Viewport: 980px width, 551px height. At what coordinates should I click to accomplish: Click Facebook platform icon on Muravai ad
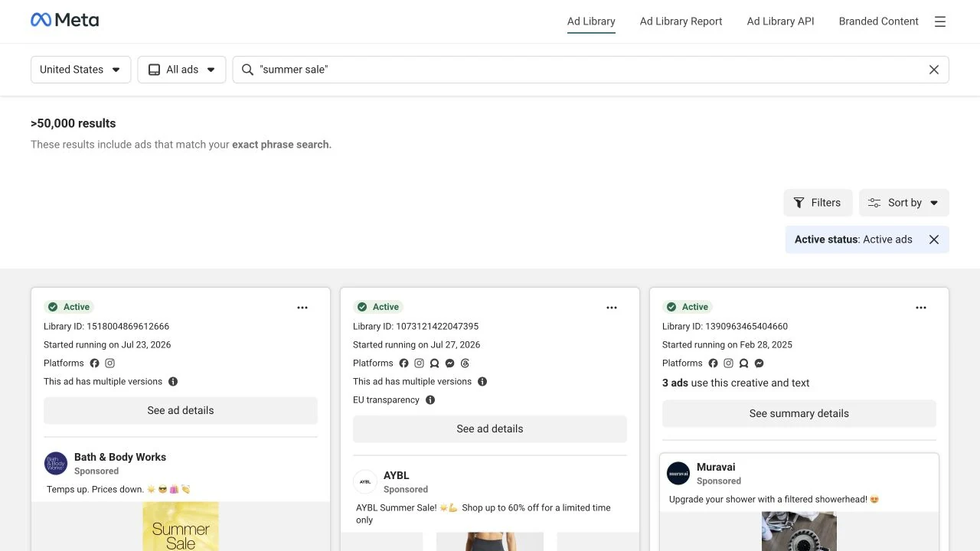(x=714, y=364)
